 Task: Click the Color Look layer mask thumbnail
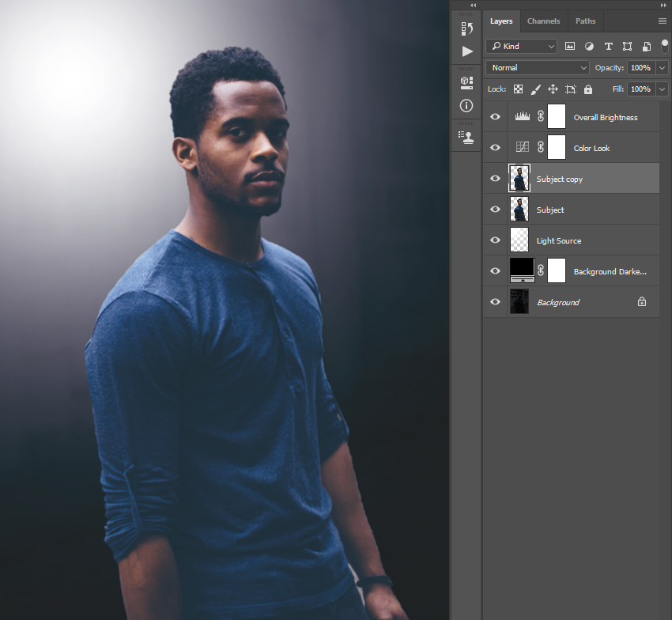(x=557, y=148)
